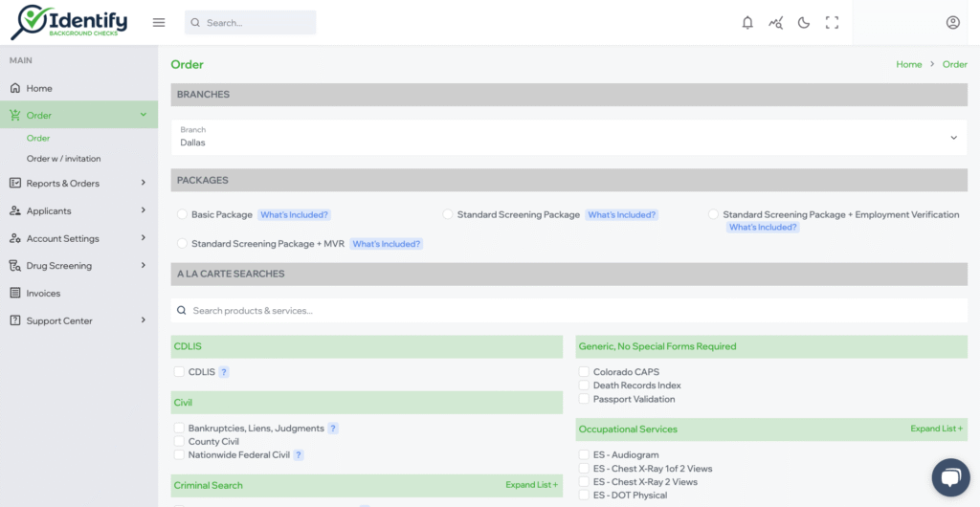Expand the Occupational Services list

point(936,429)
